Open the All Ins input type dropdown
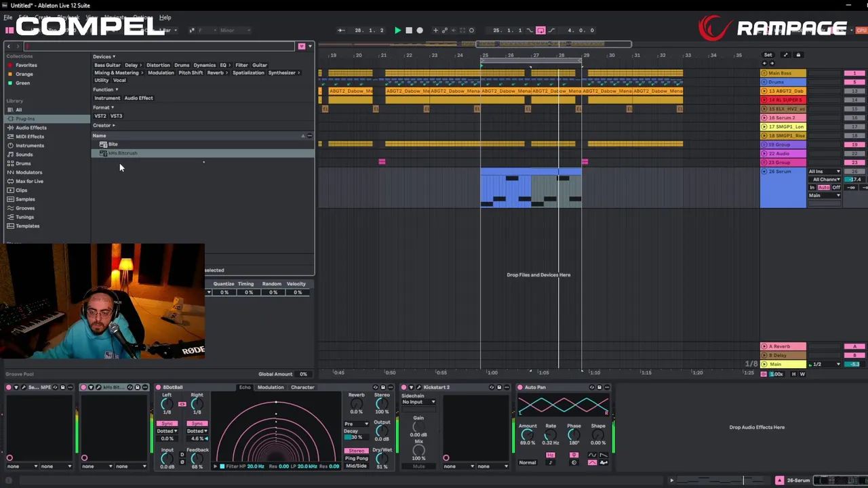868x488 pixels. pyautogui.click(x=825, y=171)
